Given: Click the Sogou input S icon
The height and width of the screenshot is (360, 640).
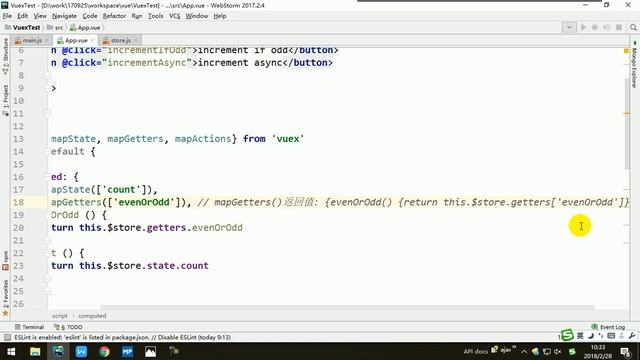Looking at the screenshot, I should [567, 335].
